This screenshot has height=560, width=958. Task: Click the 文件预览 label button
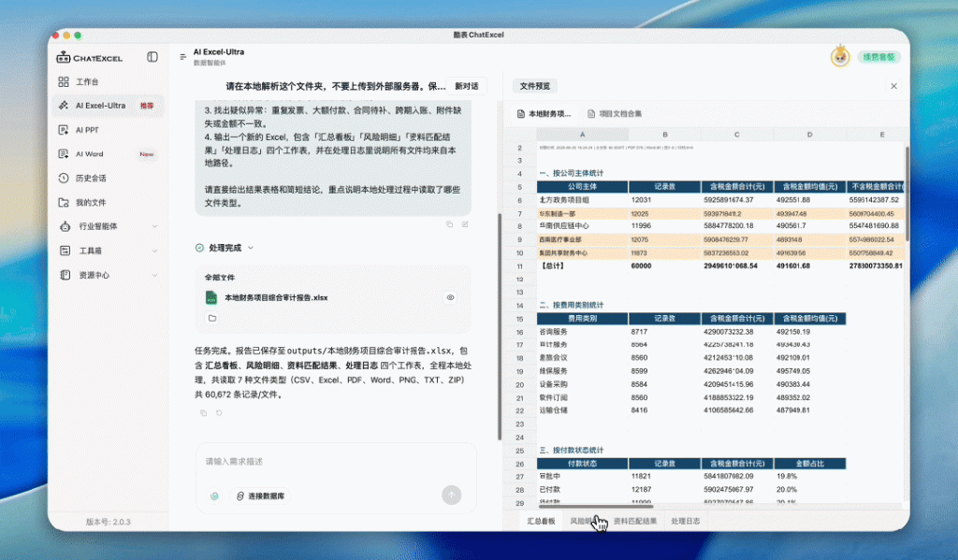(x=534, y=86)
